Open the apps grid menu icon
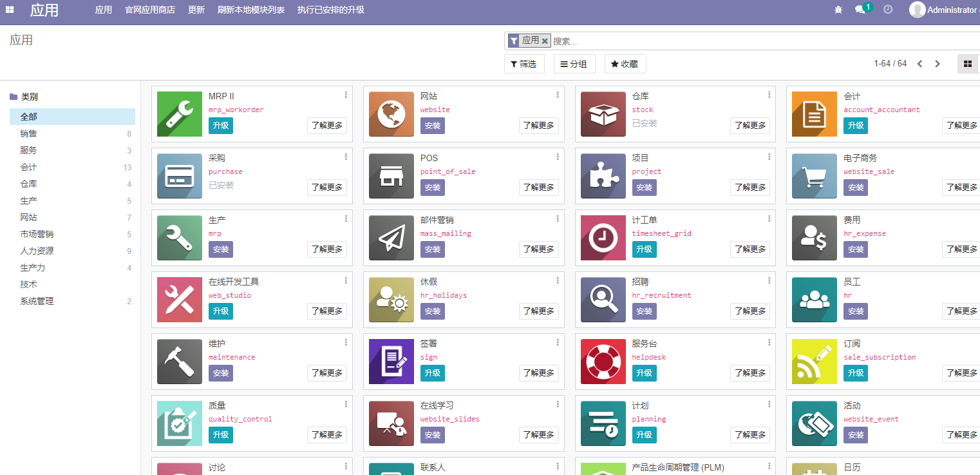Image resolution: width=980 pixels, height=475 pixels. click(x=10, y=10)
